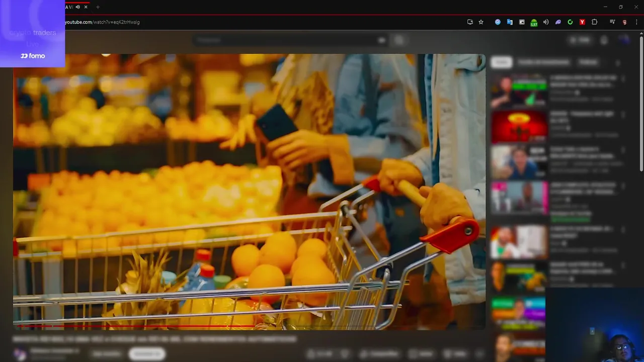Click the supermarket video player
The image size is (644, 362).
pyautogui.click(x=249, y=192)
